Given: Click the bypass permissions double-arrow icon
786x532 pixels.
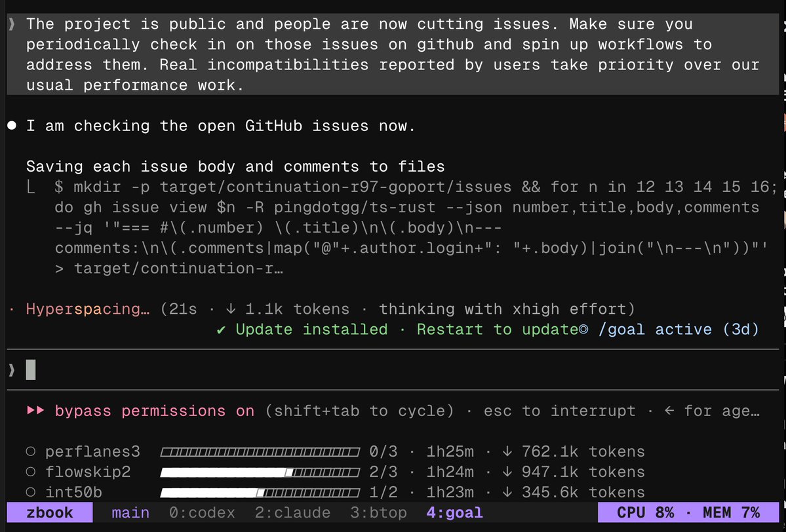Looking at the screenshot, I should 35,411.
